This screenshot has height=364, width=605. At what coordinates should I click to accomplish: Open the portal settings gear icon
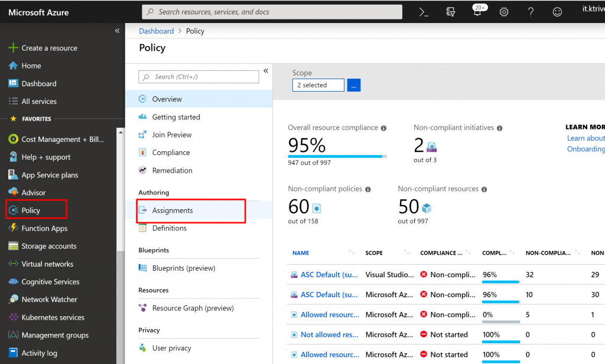coord(504,12)
